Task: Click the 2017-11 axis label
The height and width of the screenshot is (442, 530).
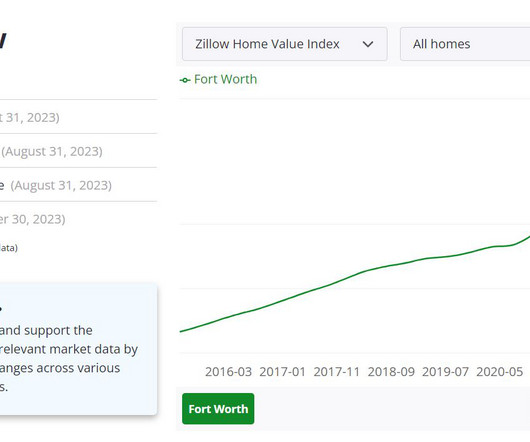Action: [x=337, y=372]
